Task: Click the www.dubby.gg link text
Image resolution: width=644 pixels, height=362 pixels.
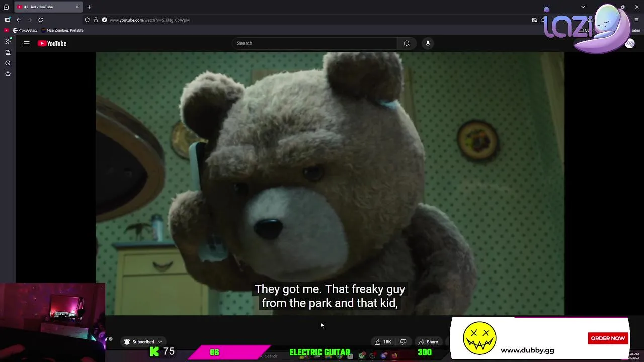Action: [527, 350]
